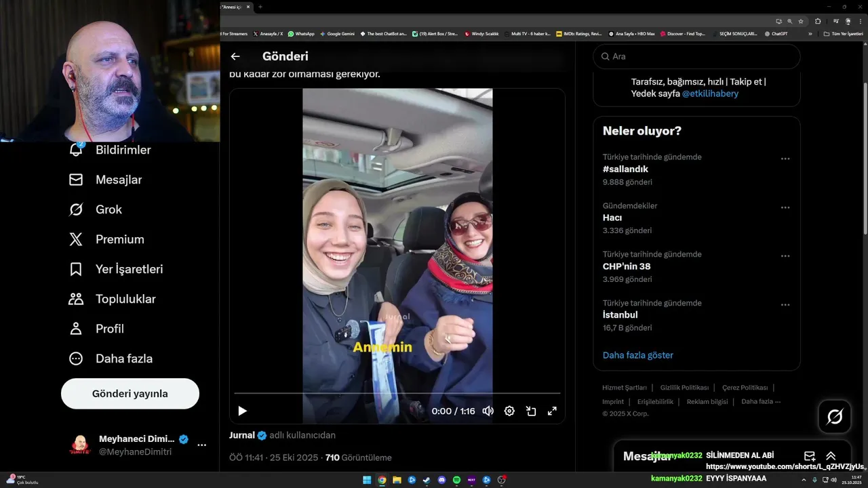The width and height of the screenshot is (868, 488).
Task: Close the current browser tab
Action: 248,7
